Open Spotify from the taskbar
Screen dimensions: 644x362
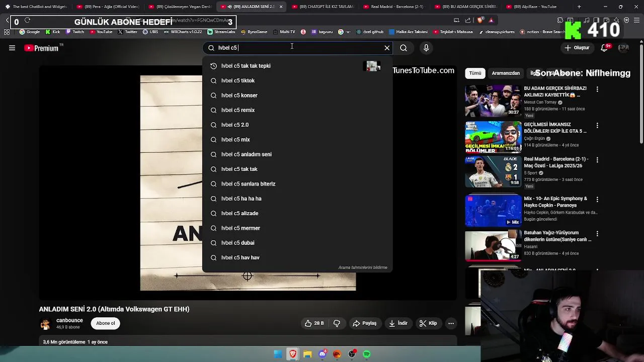click(x=367, y=354)
